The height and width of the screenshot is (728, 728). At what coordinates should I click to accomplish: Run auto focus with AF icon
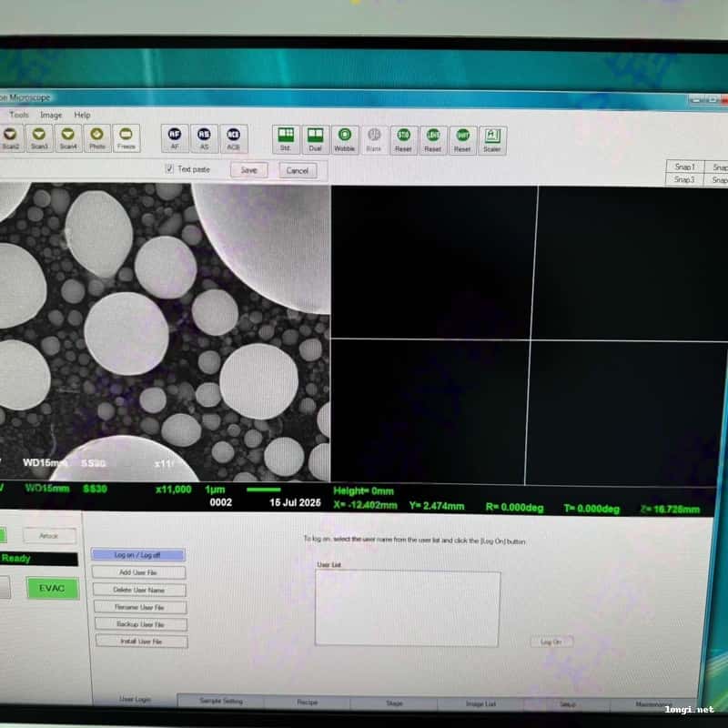(175, 136)
